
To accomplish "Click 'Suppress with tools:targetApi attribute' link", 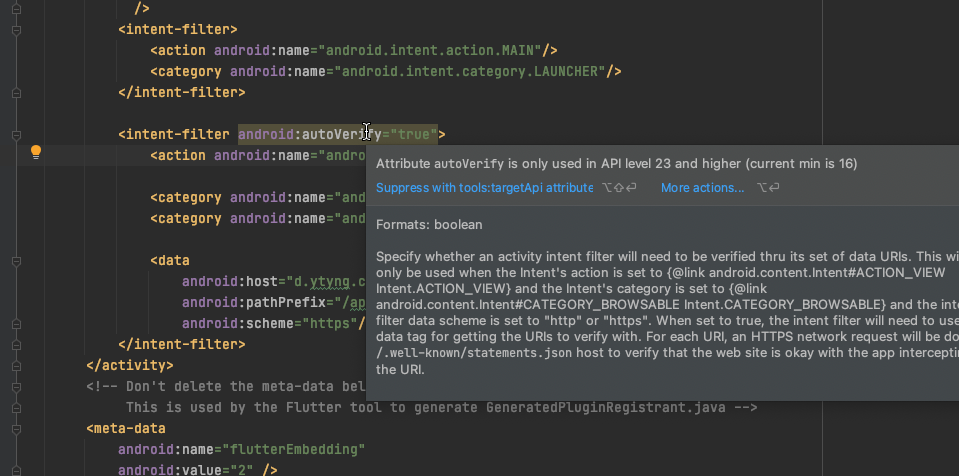I will (x=484, y=188).
